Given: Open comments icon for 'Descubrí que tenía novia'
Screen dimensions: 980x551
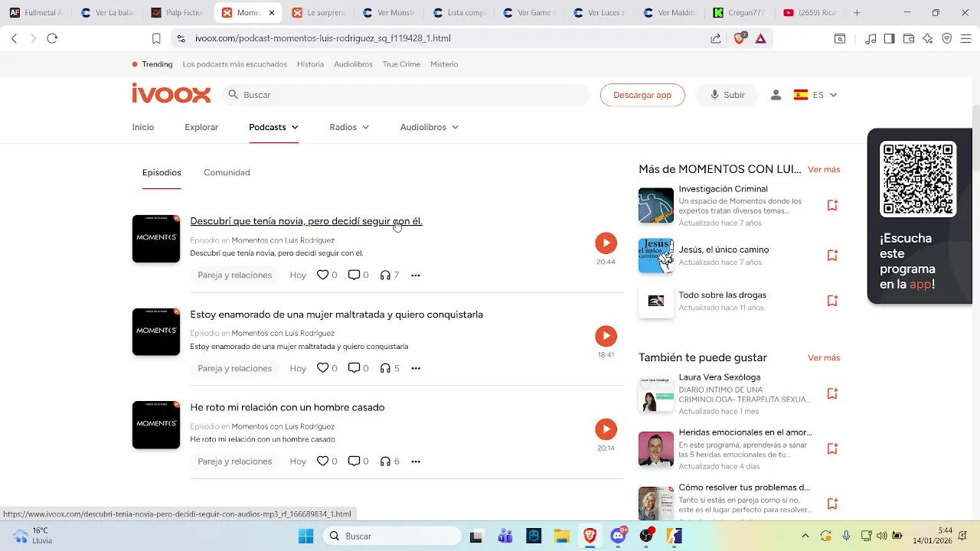Looking at the screenshot, I should tap(354, 275).
